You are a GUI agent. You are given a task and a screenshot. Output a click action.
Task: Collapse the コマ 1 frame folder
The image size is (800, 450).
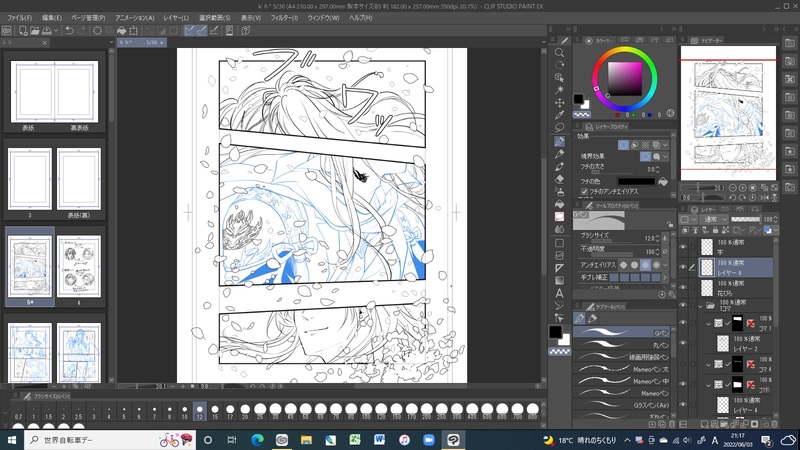[x=708, y=323]
